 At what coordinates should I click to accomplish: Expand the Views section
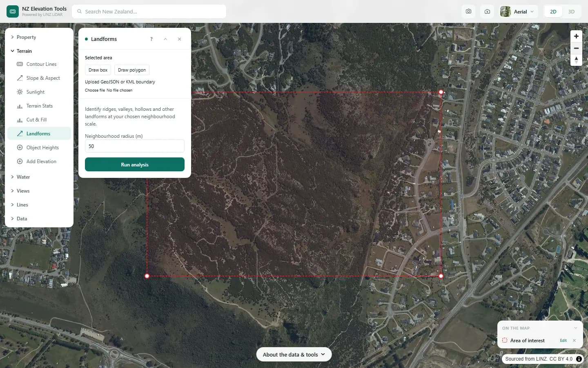coord(39,191)
